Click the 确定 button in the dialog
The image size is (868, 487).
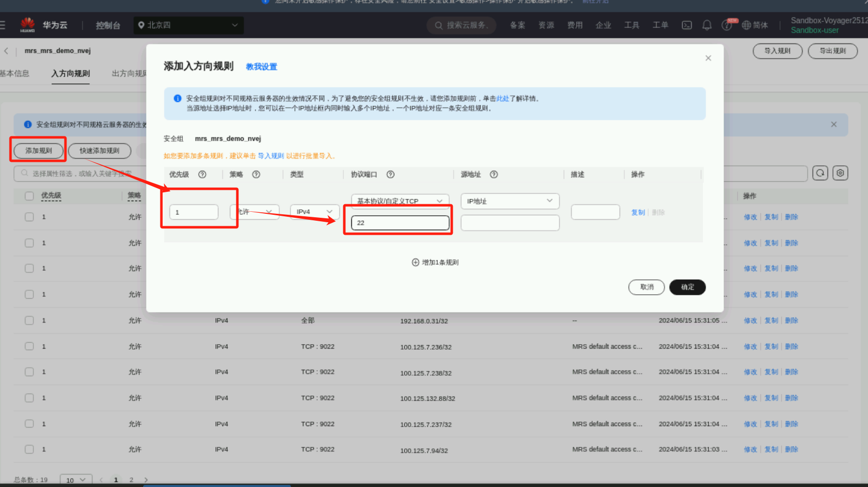(x=687, y=287)
